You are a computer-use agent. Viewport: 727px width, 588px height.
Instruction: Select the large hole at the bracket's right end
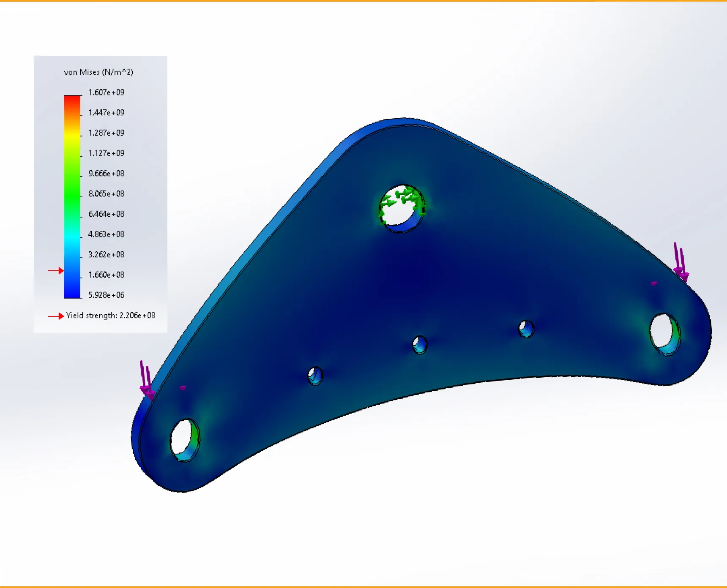664,334
